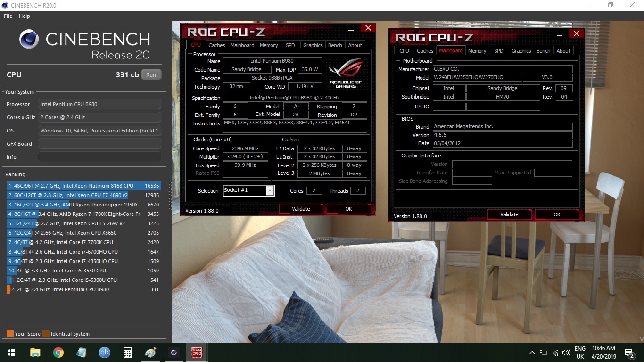The width and height of the screenshot is (644, 362).
Task: Select the Graphics tab in right CPU-Z window
Action: [x=521, y=51]
